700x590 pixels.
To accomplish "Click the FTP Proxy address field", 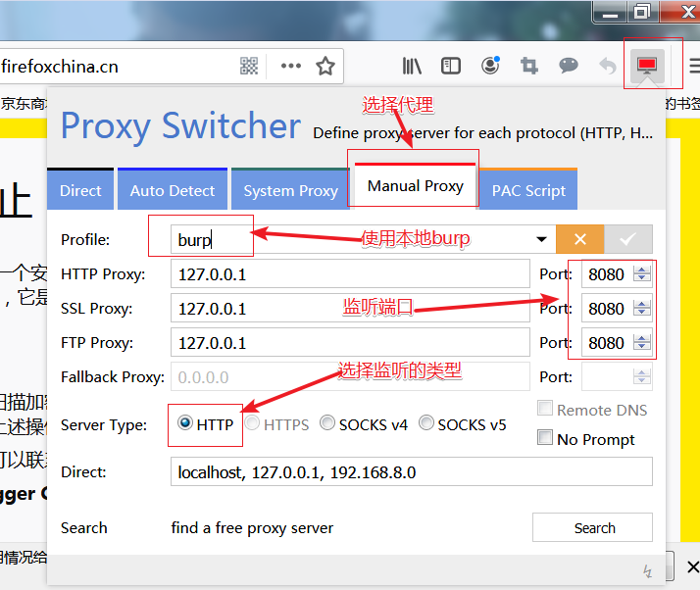I will (350, 342).
